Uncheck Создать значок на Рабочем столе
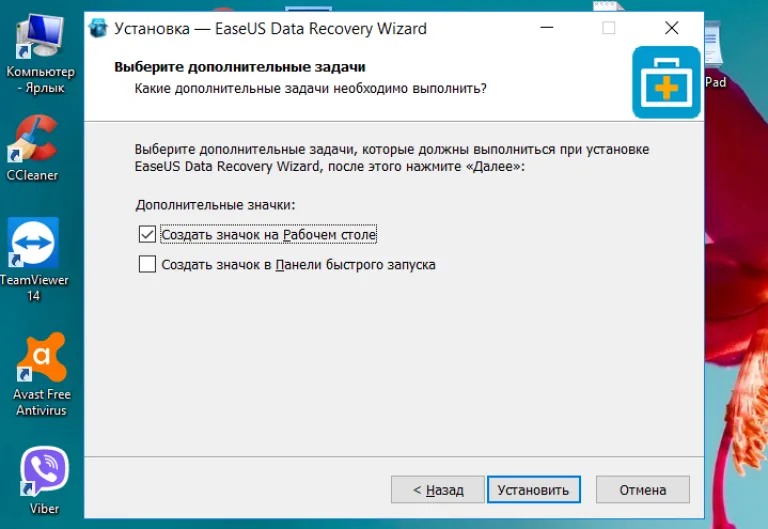Image resolution: width=768 pixels, height=529 pixels. pyautogui.click(x=147, y=234)
